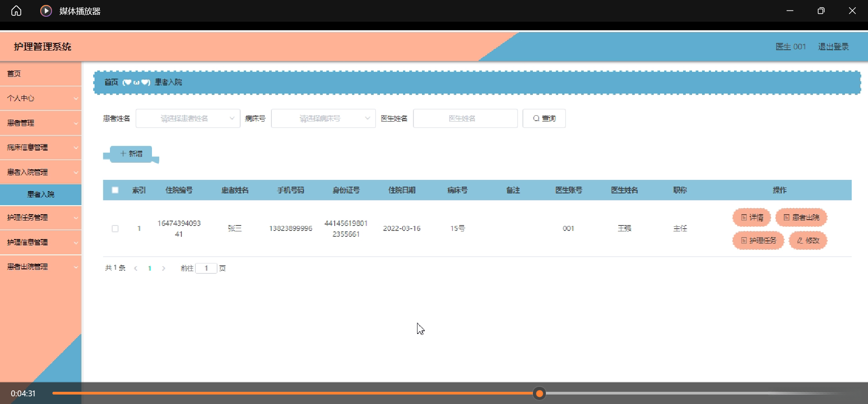This screenshot has width=868, height=404.
Task: Click the video progress slider handle
Action: point(539,394)
